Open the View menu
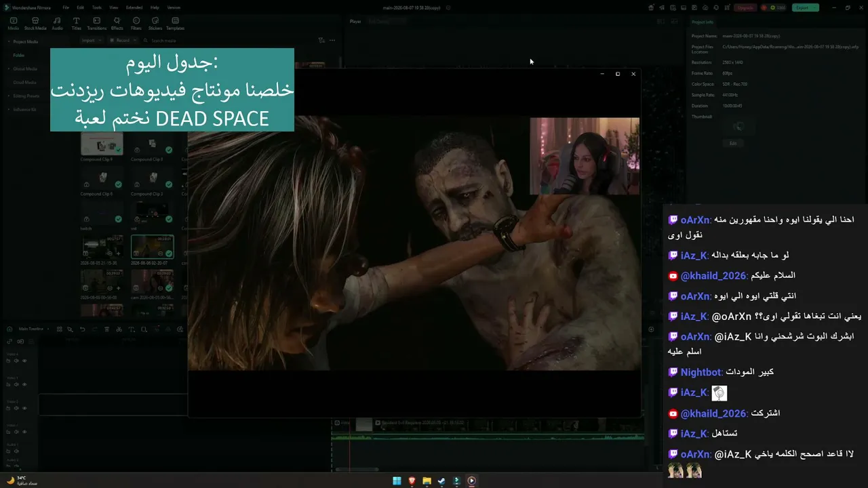Screen dimensions: 868x488 [113, 7]
